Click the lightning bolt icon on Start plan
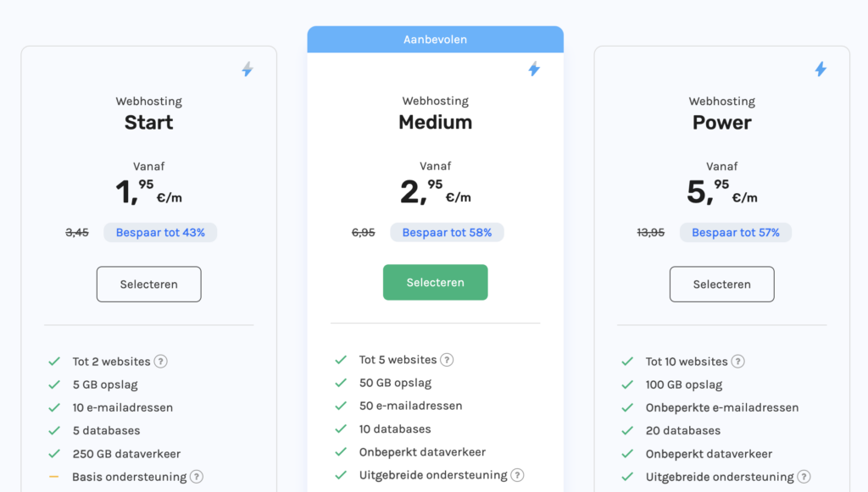868x492 pixels. [x=247, y=69]
